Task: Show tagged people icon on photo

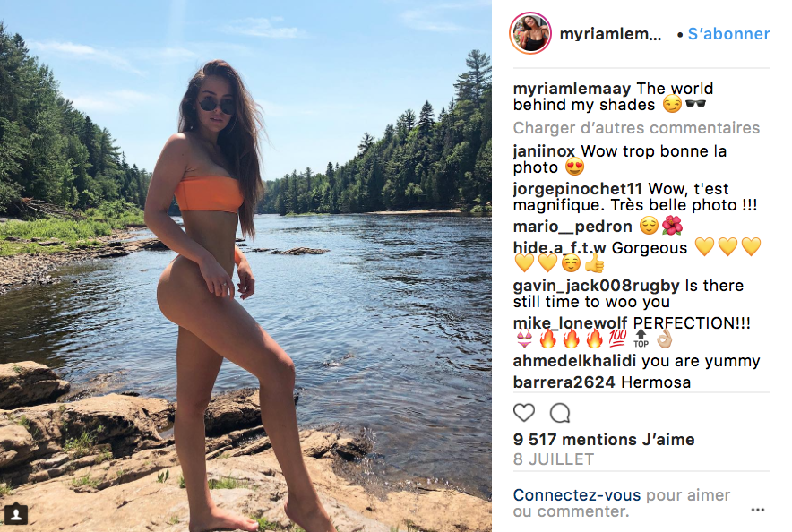Action: coord(15,514)
